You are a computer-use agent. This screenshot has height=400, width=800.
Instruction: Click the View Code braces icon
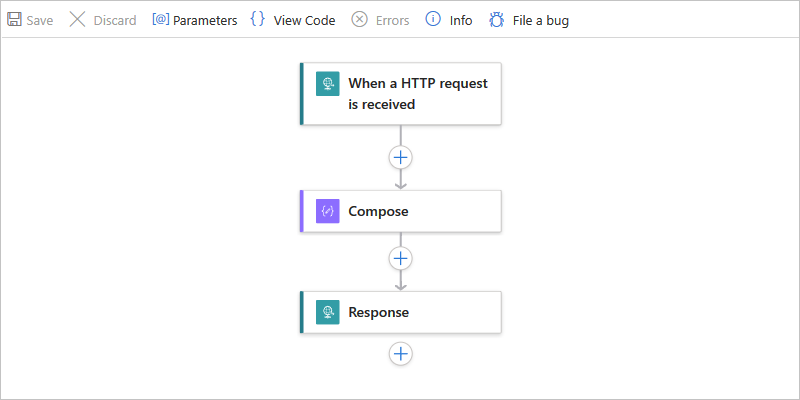(257, 20)
